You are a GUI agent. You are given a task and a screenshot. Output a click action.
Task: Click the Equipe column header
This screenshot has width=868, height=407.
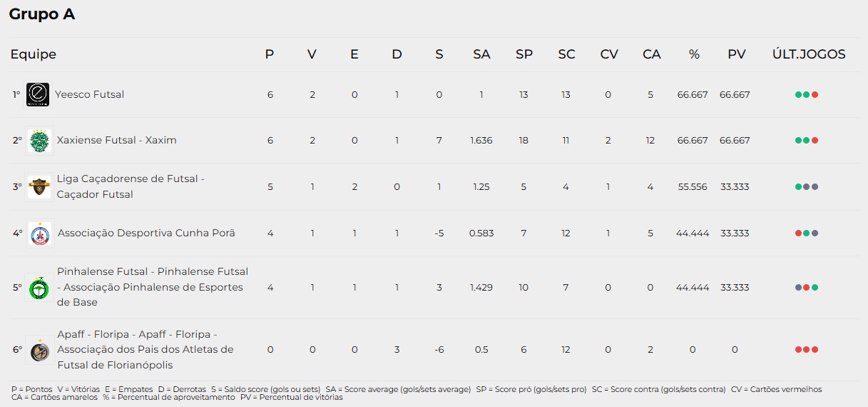coord(33,54)
